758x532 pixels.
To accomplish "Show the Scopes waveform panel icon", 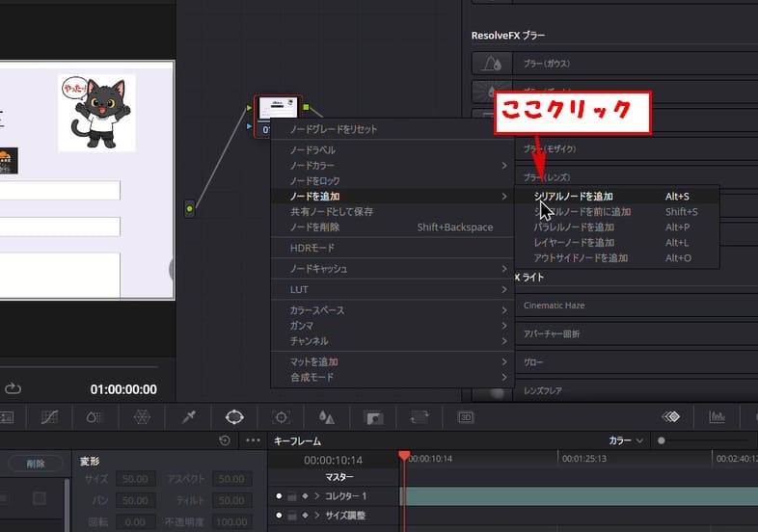I will (717, 417).
